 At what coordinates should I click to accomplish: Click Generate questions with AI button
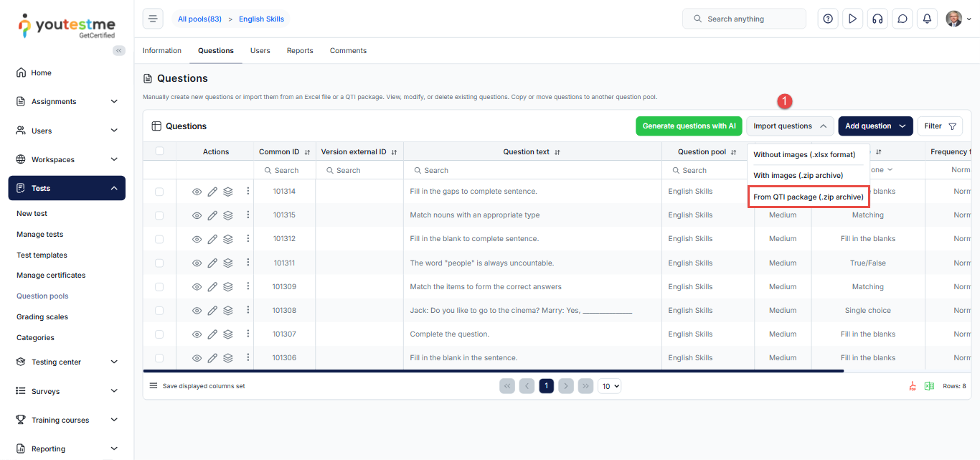tap(689, 126)
